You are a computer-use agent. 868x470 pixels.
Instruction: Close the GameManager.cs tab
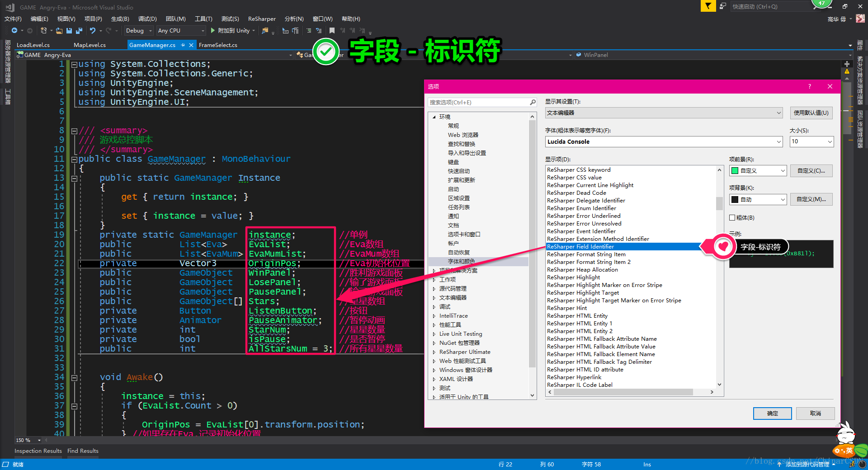tap(191, 45)
